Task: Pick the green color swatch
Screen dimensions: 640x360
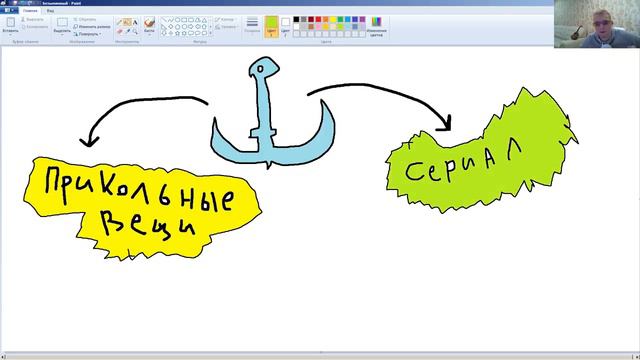Action: pos(340,19)
